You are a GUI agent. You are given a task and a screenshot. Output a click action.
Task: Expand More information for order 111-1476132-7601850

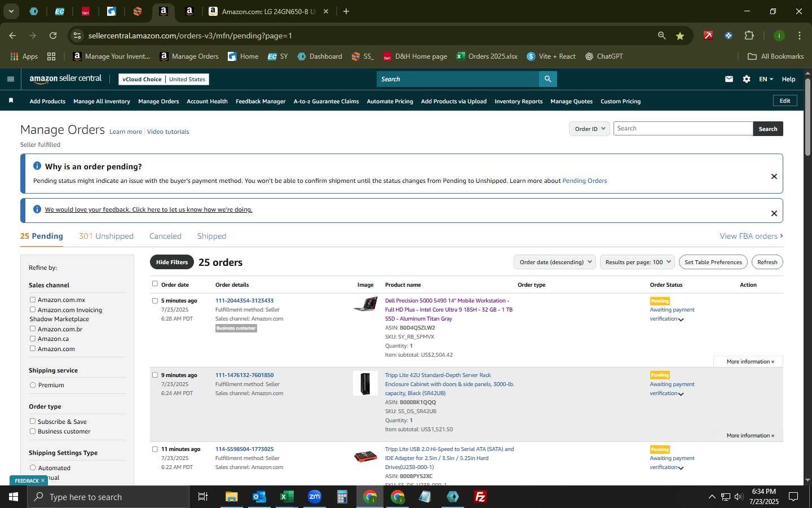[x=750, y=436]
